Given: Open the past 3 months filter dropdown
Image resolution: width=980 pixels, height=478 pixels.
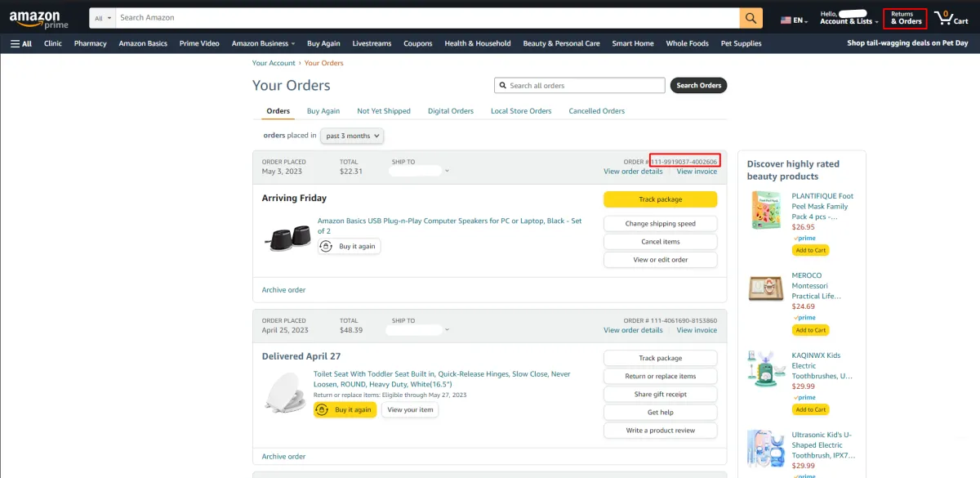Looking at the screenshot, I should click(352, 136).
